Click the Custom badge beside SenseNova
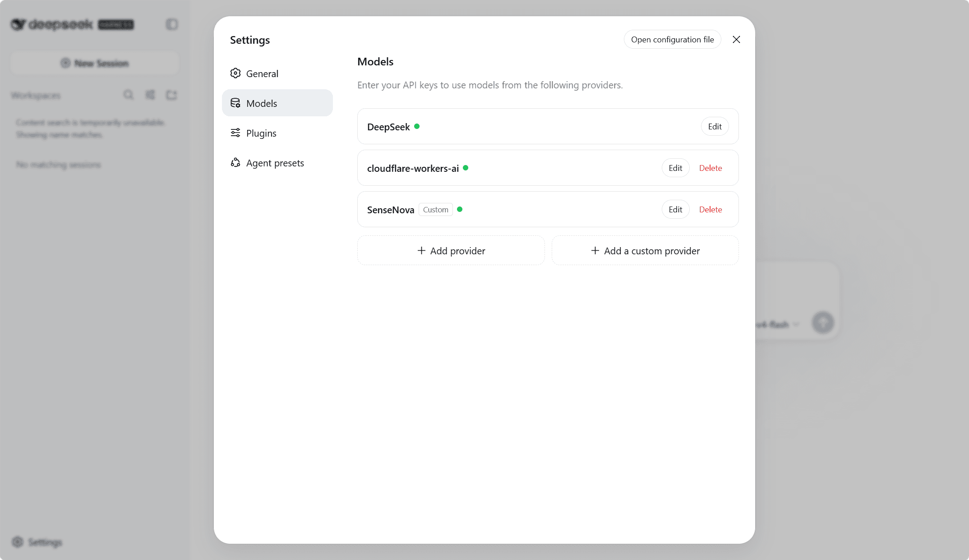 point(436,210)
